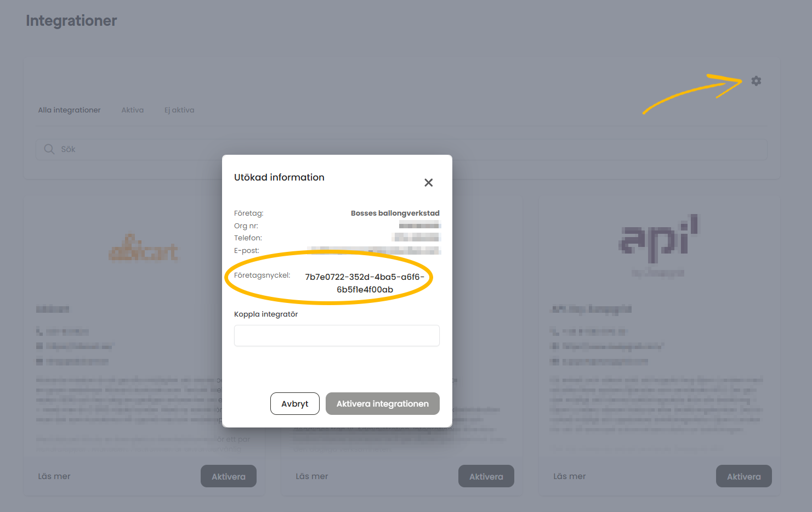Open the settings gear icon

[756, 81]
